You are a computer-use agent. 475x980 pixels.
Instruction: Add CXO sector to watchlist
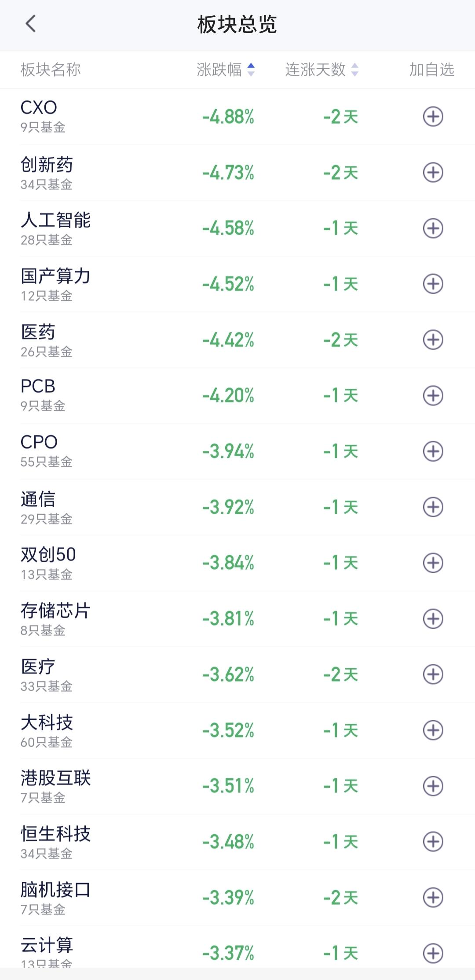point(433,117)
